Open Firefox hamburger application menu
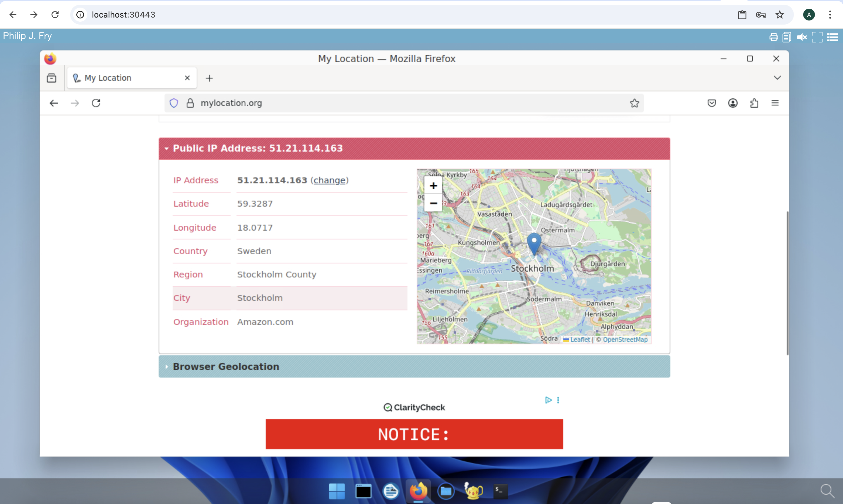Viewport: 843px width, 504px height. [x=775, y=103]
